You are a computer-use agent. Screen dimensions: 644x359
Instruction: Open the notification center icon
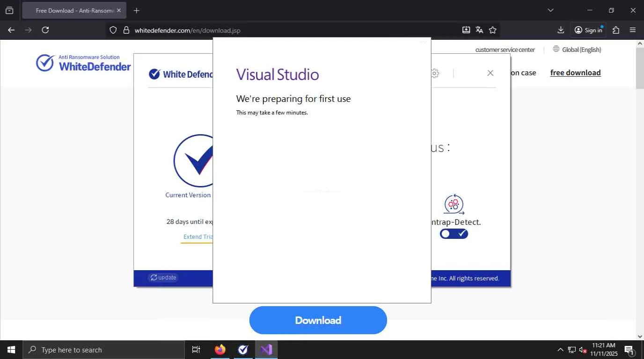pos(629,350)
